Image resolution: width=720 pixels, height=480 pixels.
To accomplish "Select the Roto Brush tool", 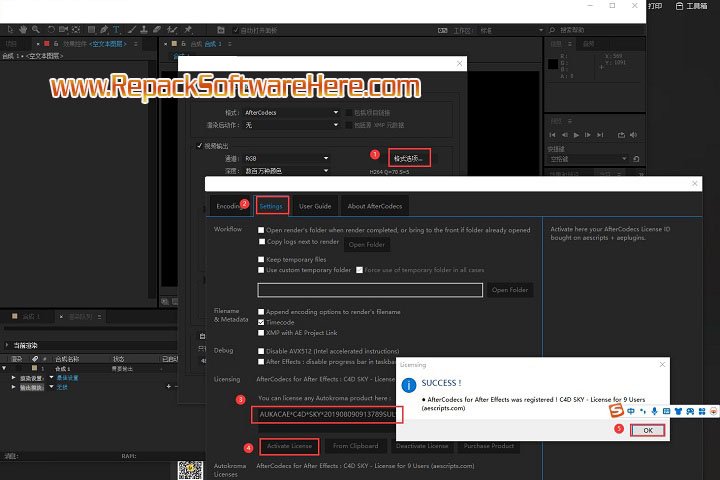I will (x=172, y=30).
